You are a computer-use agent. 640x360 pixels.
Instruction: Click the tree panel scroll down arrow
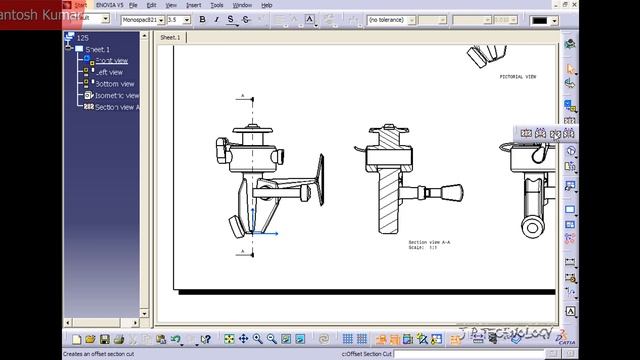tap(144, 313)
